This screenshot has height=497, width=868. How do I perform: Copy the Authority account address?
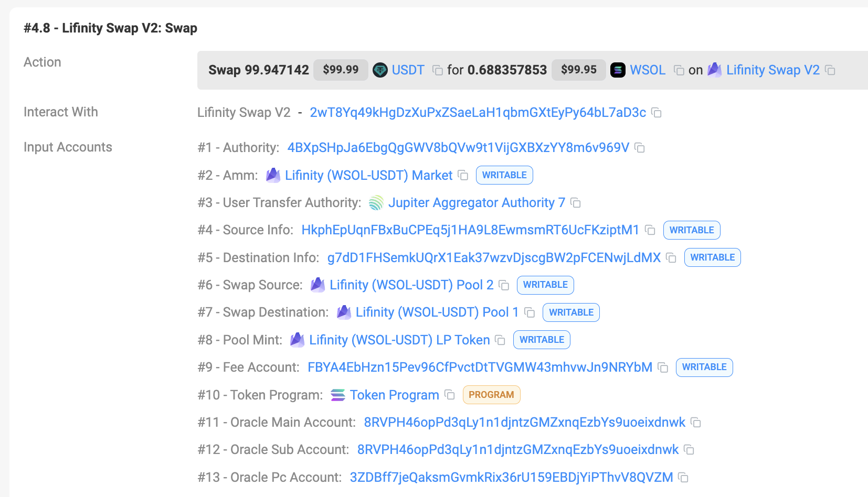pos(639,148)
